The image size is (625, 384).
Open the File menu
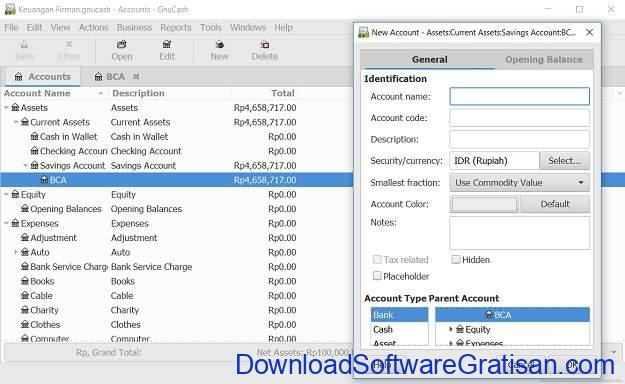point(11,28)
